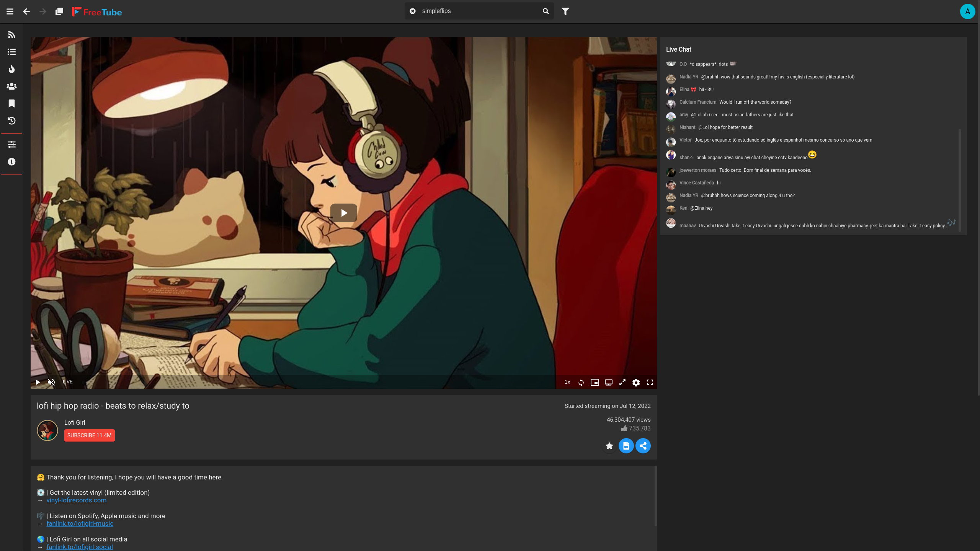Open the video formats button
This screenshot has width=980, height=551.
[626, 446]
